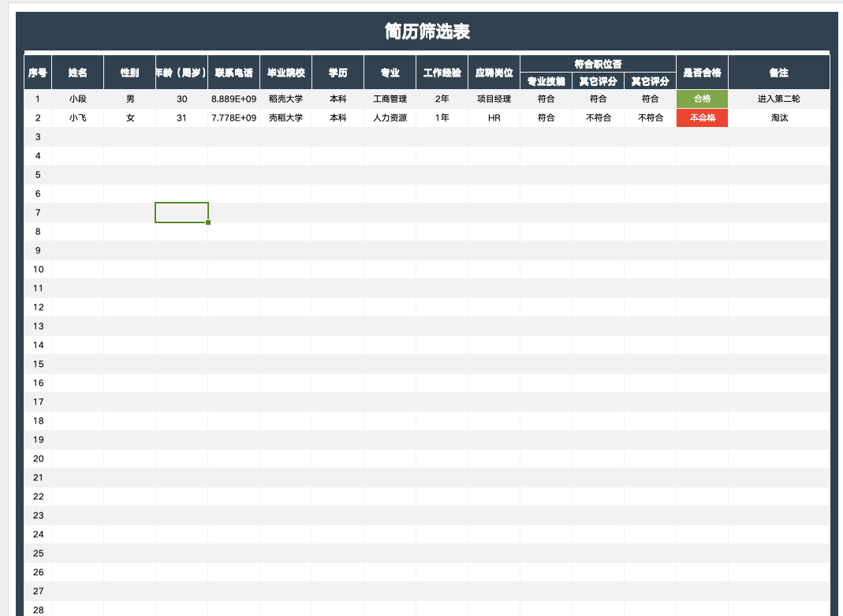The height and width of the screenshot is (616, 843).
Task: Select the 序号 header cell
Action: (38, 73)
